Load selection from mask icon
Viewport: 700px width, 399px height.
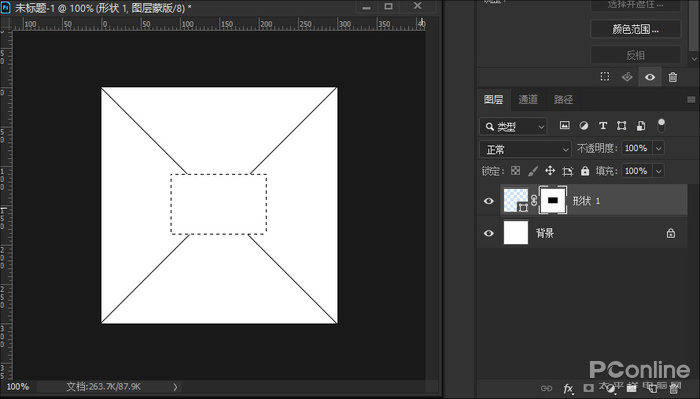tap(605, 77)
